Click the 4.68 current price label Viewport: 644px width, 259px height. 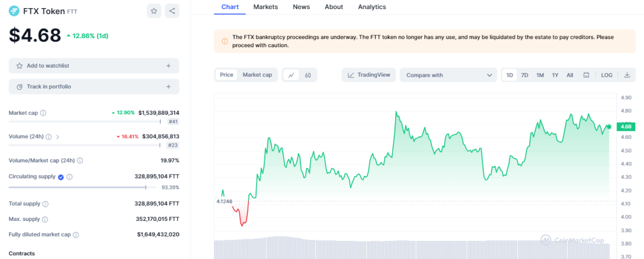(x=625, y=127)
